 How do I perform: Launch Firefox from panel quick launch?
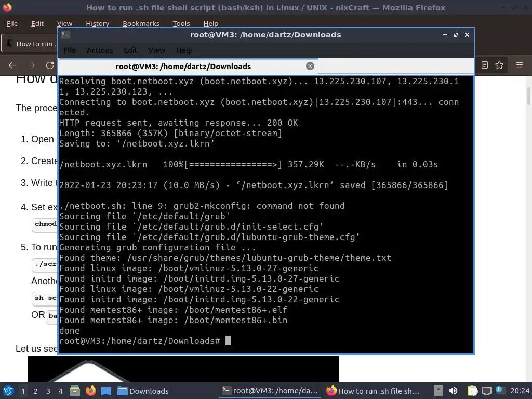(x=90, y=391)
